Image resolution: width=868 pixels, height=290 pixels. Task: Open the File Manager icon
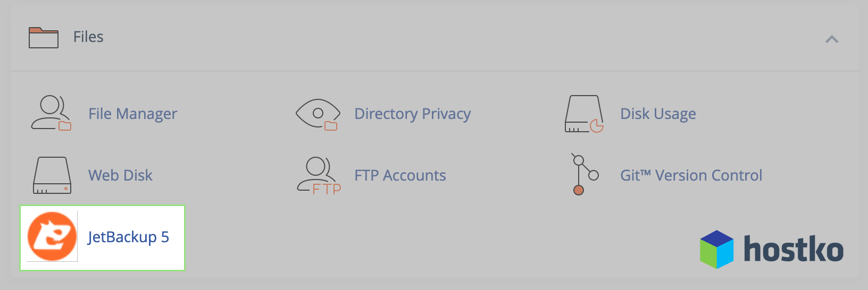(x=51, y=113)
